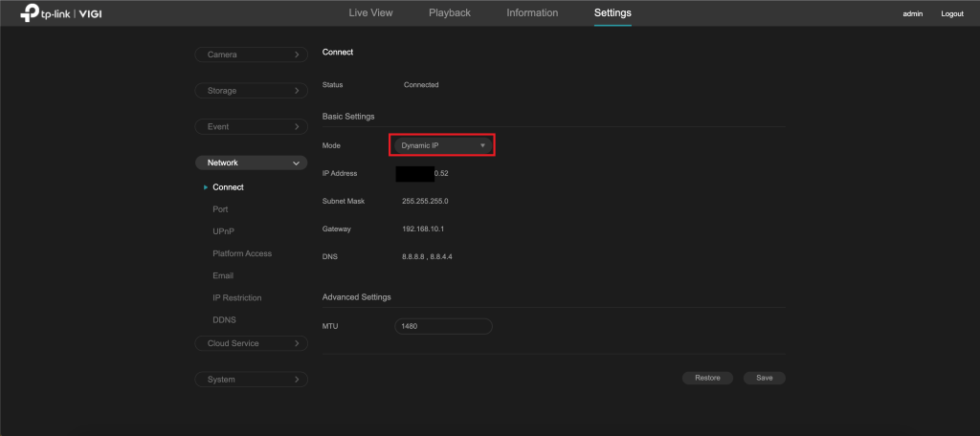Click the Connected status text
The image size is (980, 436).
[x=421, y=85]
